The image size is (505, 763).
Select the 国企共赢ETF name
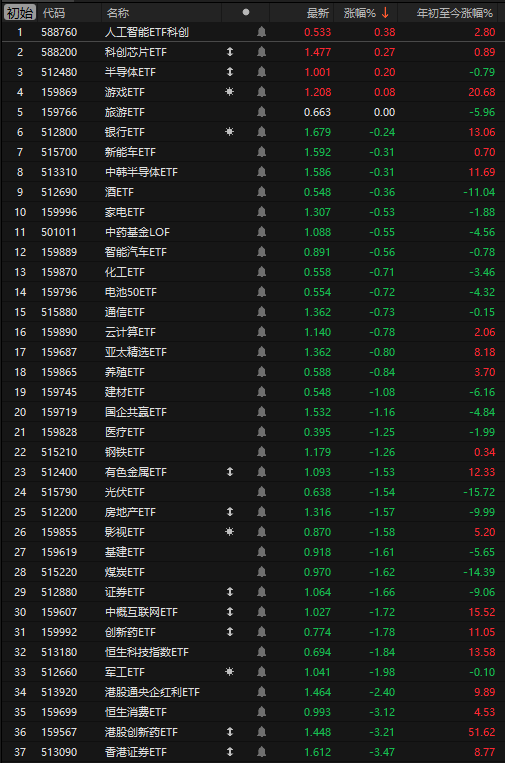pyautogui.click(x=136, y=412)
